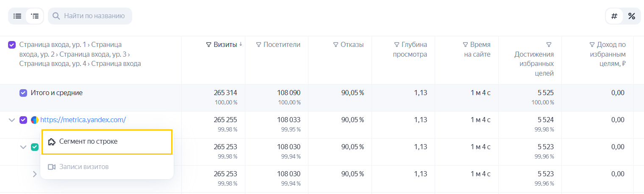Open filter icon for Посетители column
644x194 pixels.
pos(259,44)
